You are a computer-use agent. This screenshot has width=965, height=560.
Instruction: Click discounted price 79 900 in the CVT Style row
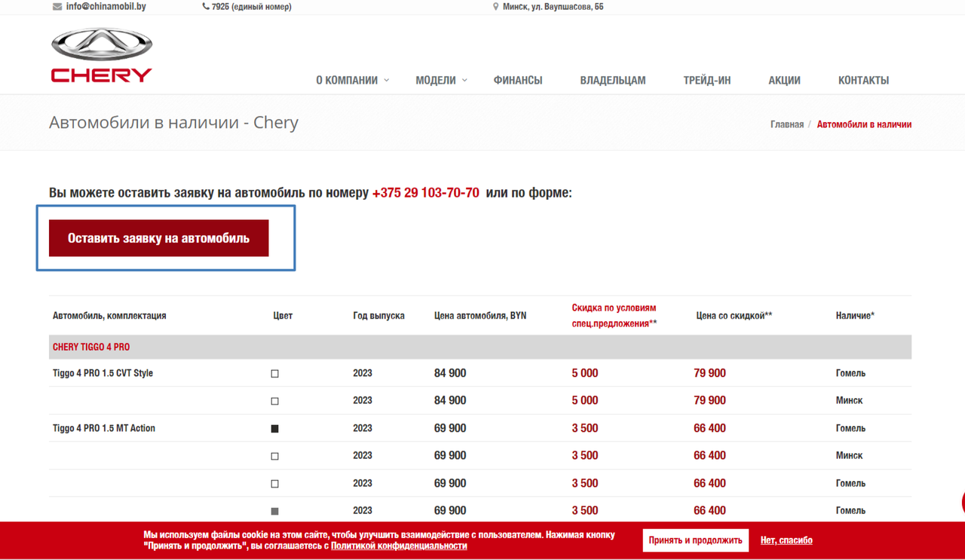[x=710, y=373]
